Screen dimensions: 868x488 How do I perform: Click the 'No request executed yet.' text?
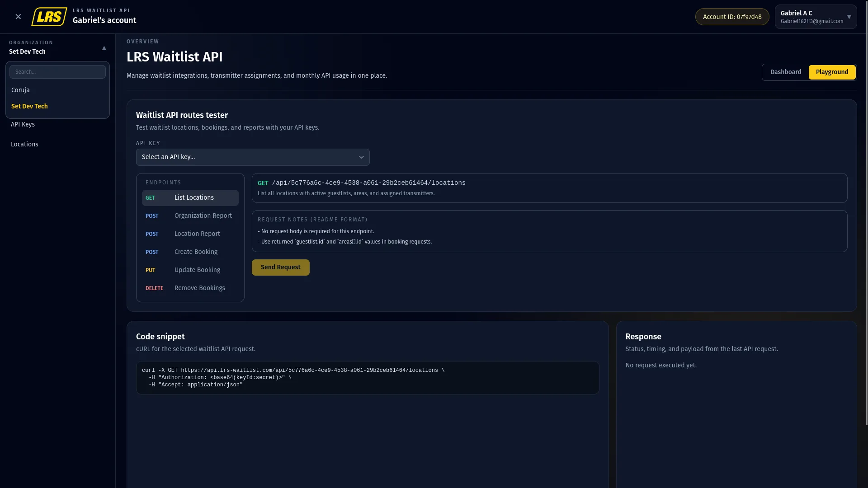[660, 365]
